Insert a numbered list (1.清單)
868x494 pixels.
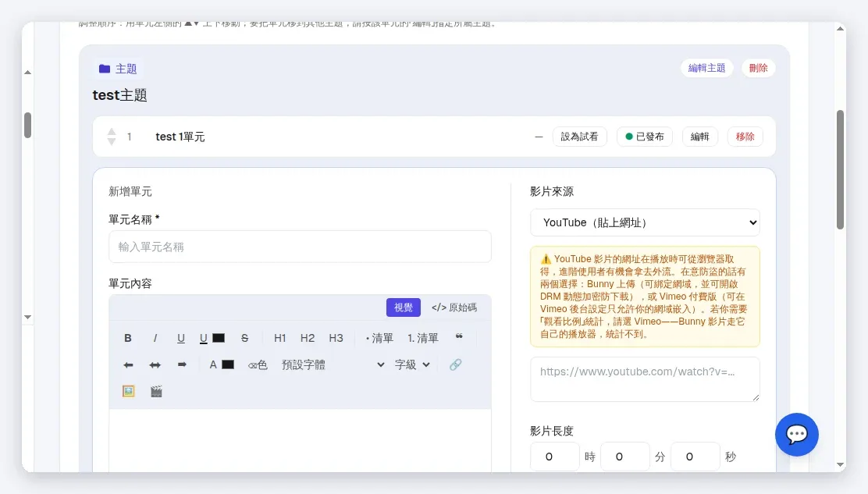(x=423, y=338)
